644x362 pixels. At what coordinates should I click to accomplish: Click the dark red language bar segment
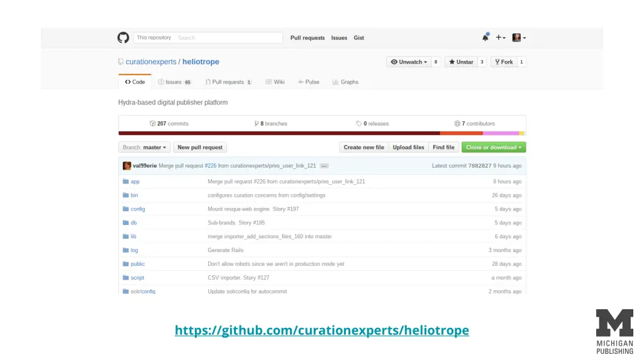(279, 133)
